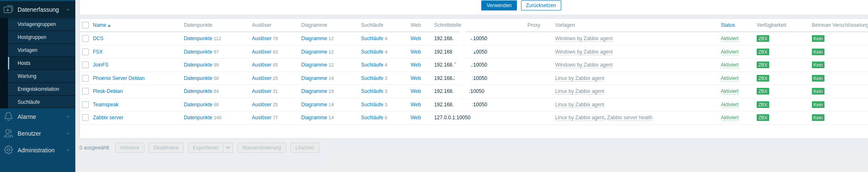The width and height of the screenshot is (868, 172).
Task: Open the DCS host link
Action: pos(98,39)
